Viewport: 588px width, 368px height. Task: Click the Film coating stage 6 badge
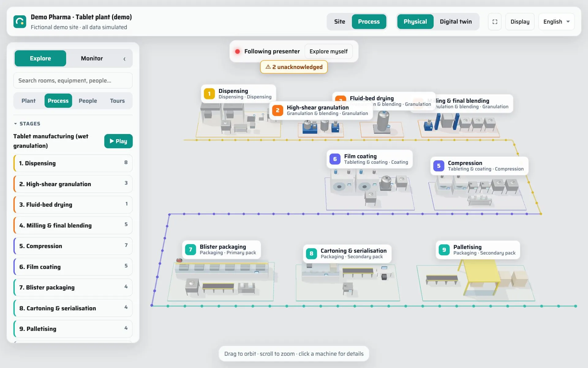pyautogui.click(x=335, y=159)
